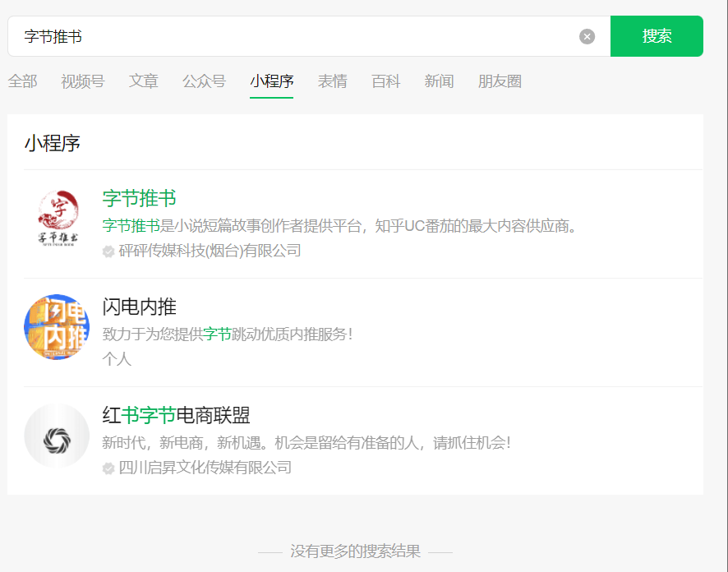Click the 小程序 section heading

pyautogui.click(x=53, y=143)
